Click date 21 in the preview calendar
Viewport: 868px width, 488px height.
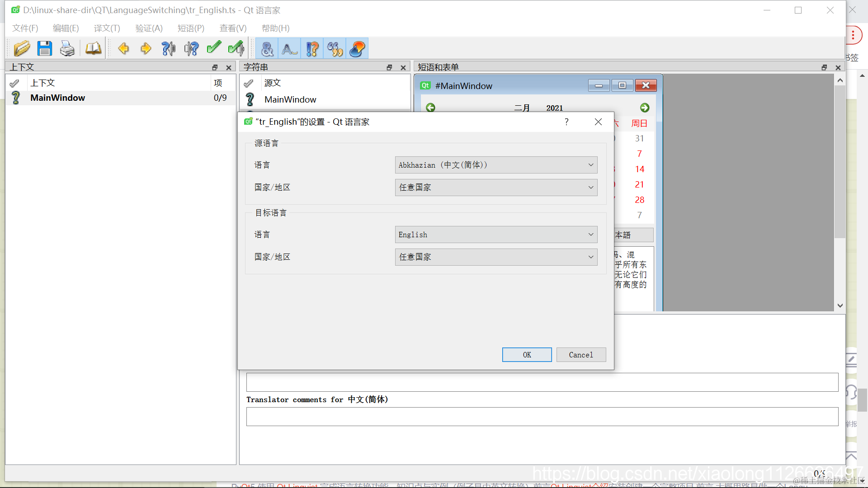(639, 184)
